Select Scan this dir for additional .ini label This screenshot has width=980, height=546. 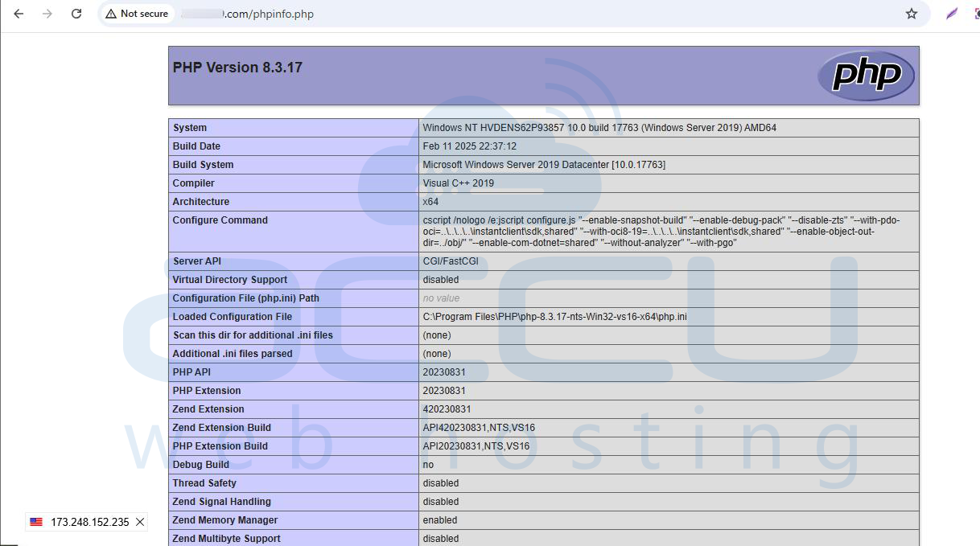point(252,335)
